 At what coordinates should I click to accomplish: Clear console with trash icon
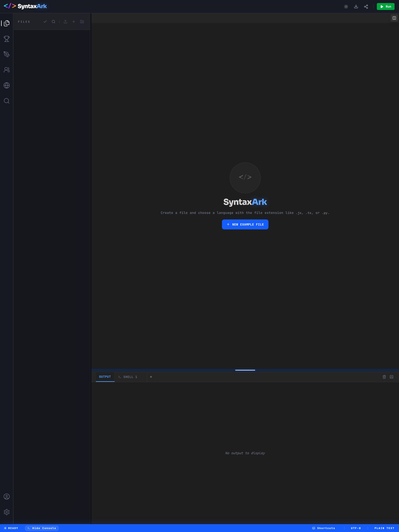pos(384,377)
